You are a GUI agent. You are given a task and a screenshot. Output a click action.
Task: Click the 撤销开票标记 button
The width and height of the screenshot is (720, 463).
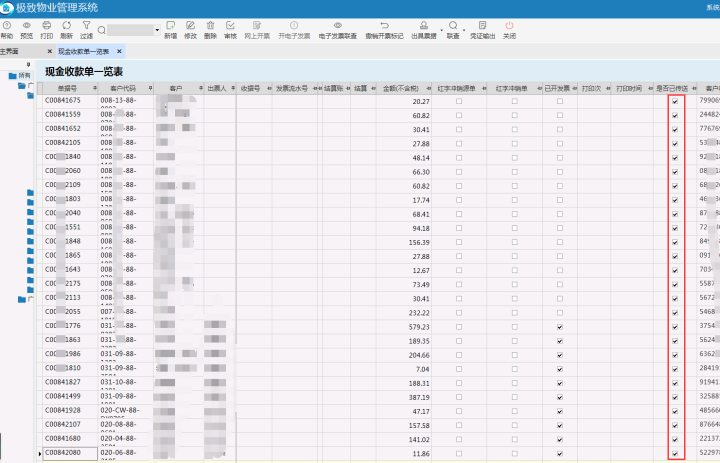click(x=384, y=30)
